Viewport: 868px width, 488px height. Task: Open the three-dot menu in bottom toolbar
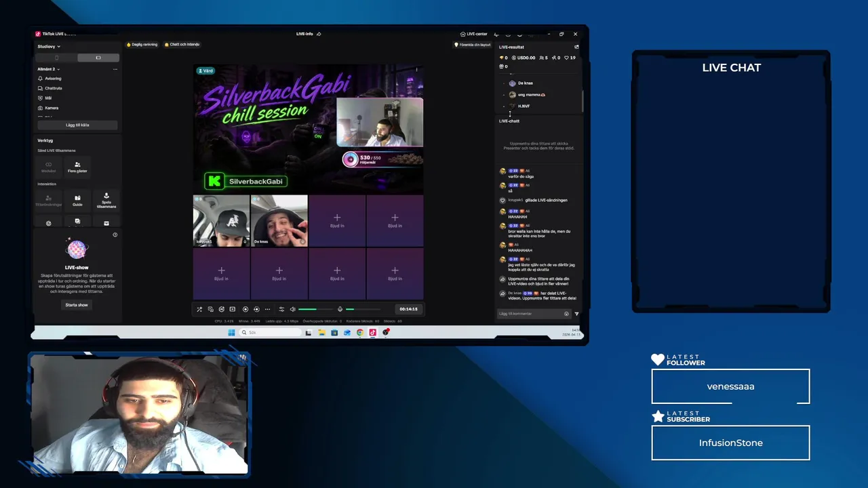pos(267,309)
